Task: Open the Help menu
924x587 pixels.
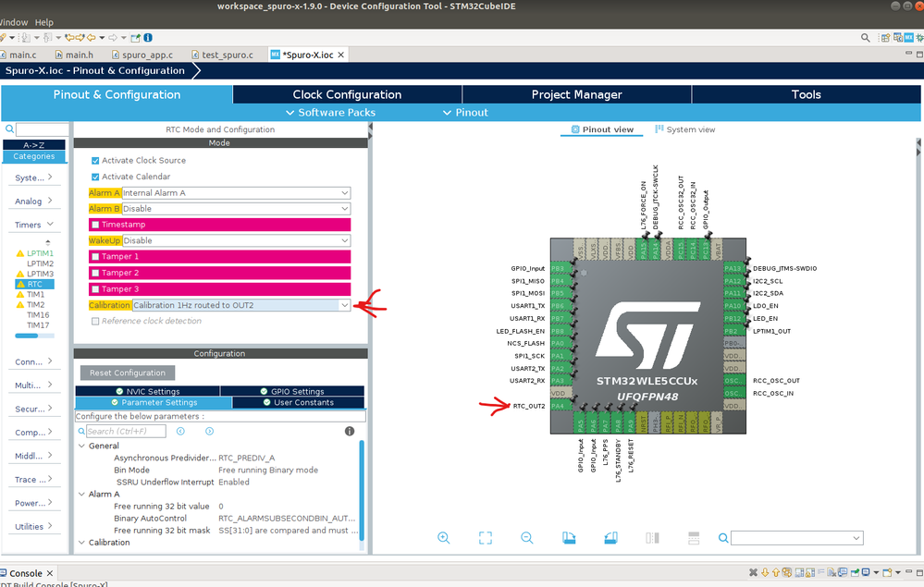Action: (44, 22)
